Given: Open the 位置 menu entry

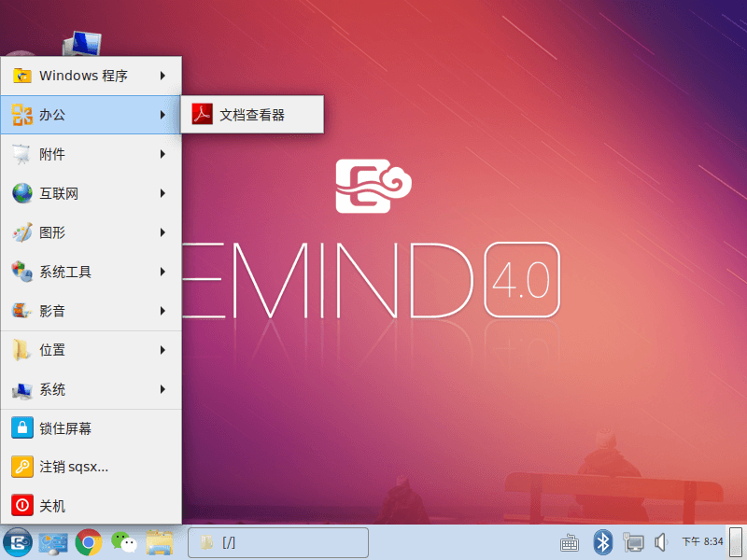Looking at the screenshot, I should pos(91,350).
